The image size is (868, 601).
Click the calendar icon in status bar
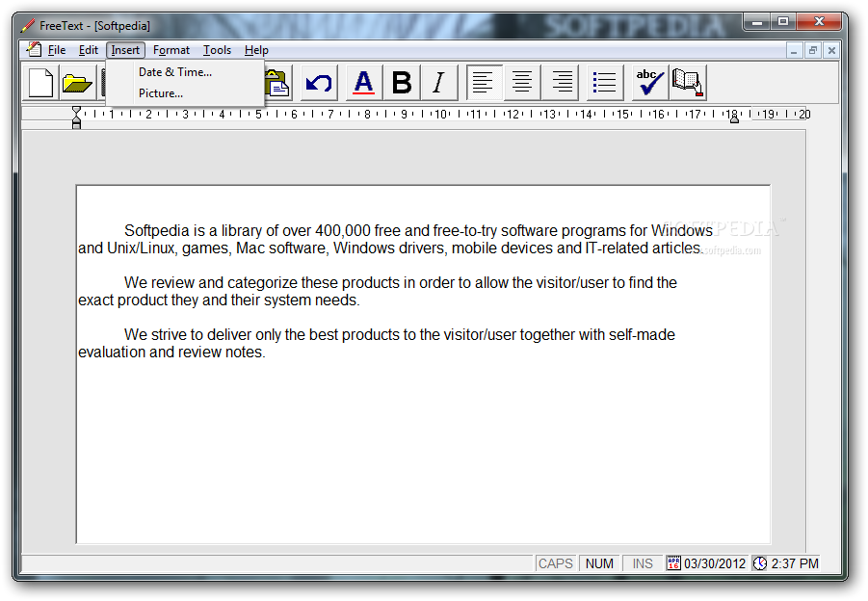[x=673, y=563]
